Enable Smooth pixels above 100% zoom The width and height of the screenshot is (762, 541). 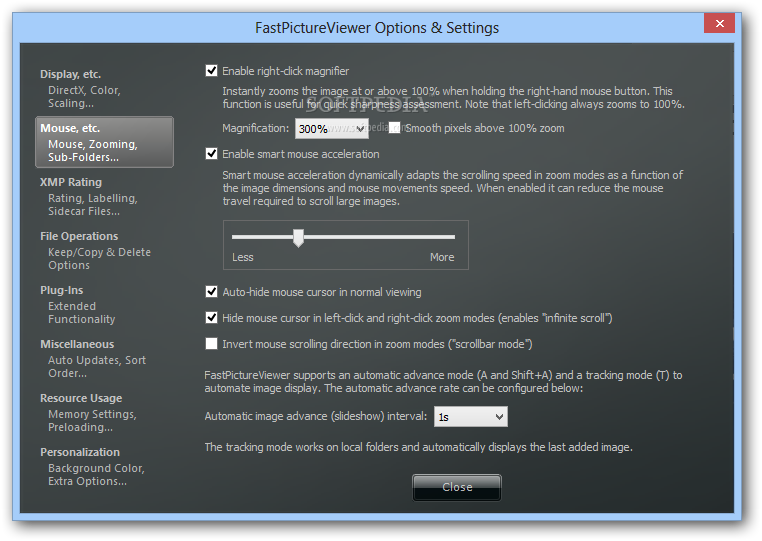(x=395, y=128)
